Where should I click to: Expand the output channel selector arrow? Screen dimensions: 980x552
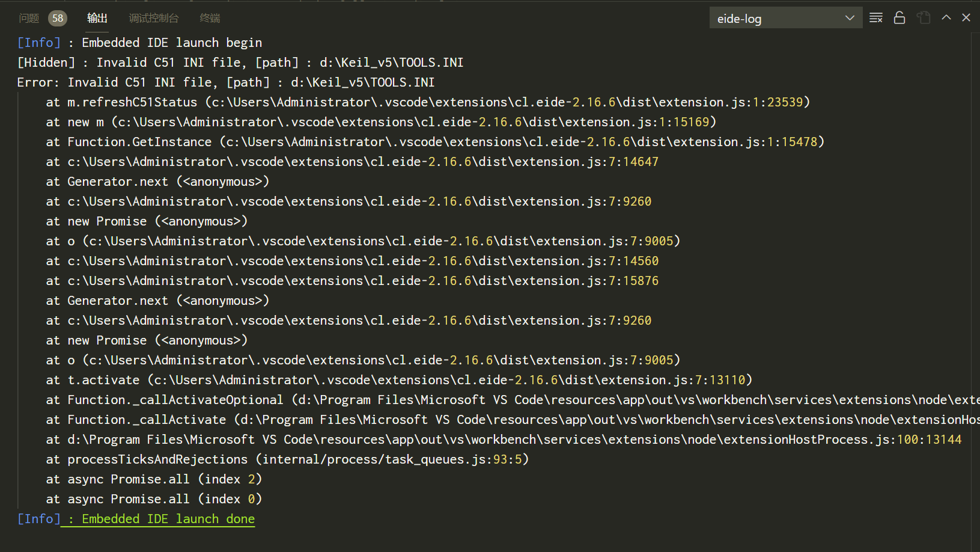click(x=850, y=17)
